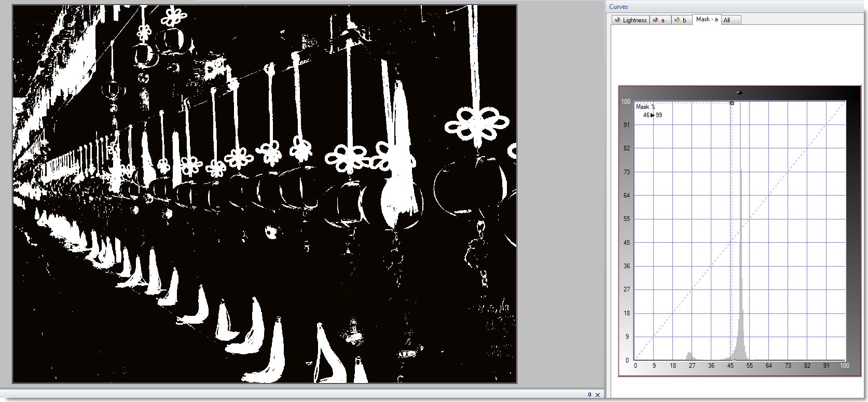The width and height of the screenshot is (868, 402).
Task: Click the pin icon on the bottom panel
Action: click(x=589, y=395)
